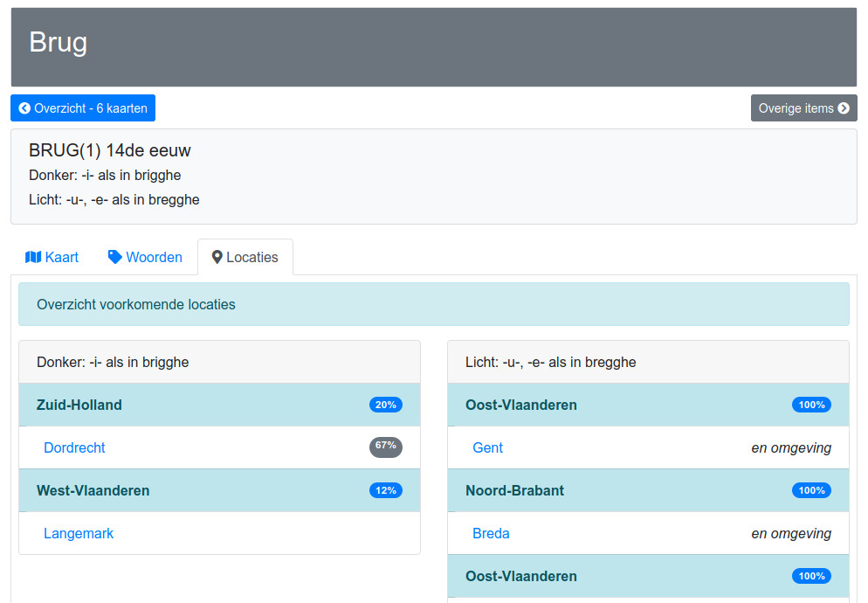Screen dimensions: 868x603
Task: Click the Noord-Brabant province header row
Action: (x=648, y=490)
